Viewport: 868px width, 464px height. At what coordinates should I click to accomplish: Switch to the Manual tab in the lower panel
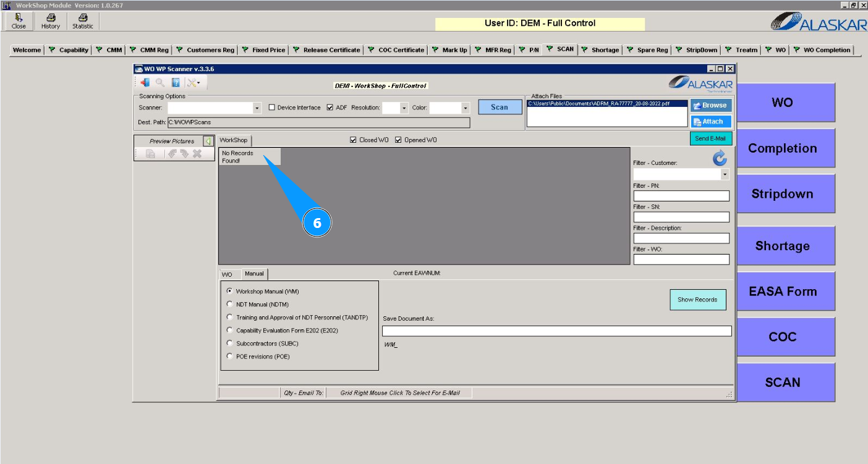pyautogui.click(x=254, y=274)
